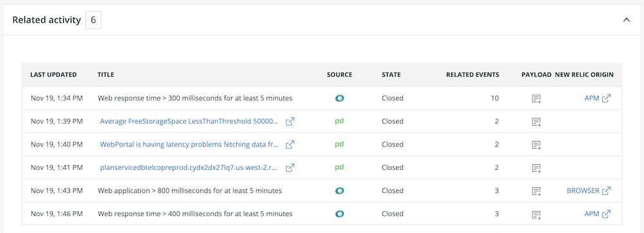
Task: Click PagerDuty source icon in 1:40 PM row
Action: point(339,144)
